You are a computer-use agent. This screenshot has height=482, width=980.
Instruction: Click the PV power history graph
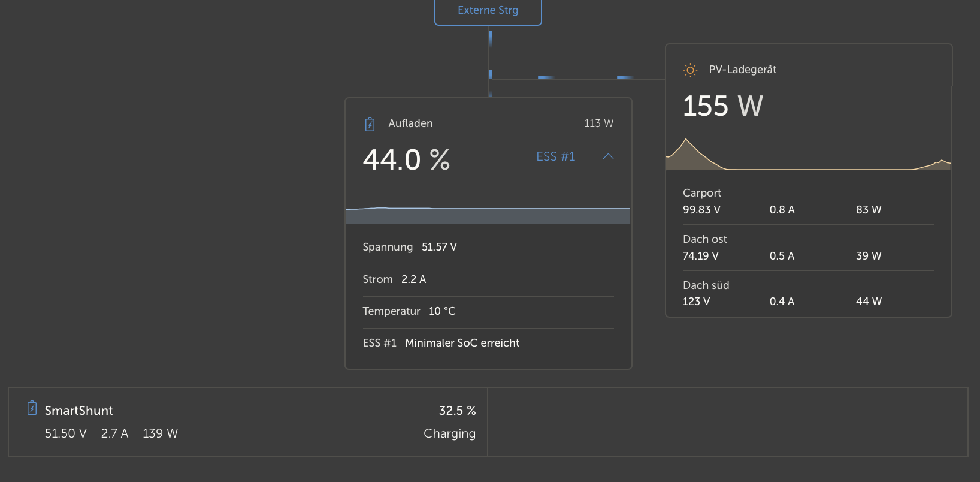tap(808, 155)
